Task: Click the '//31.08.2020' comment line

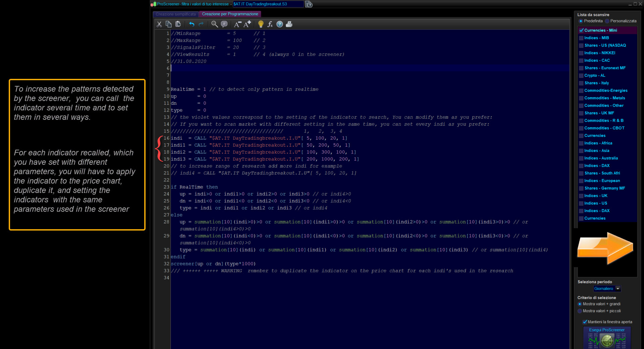Action: click(x=189, y=61)
